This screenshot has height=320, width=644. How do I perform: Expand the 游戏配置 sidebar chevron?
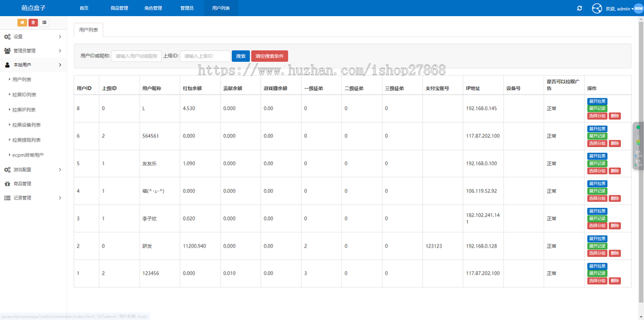tap(60, 170)
